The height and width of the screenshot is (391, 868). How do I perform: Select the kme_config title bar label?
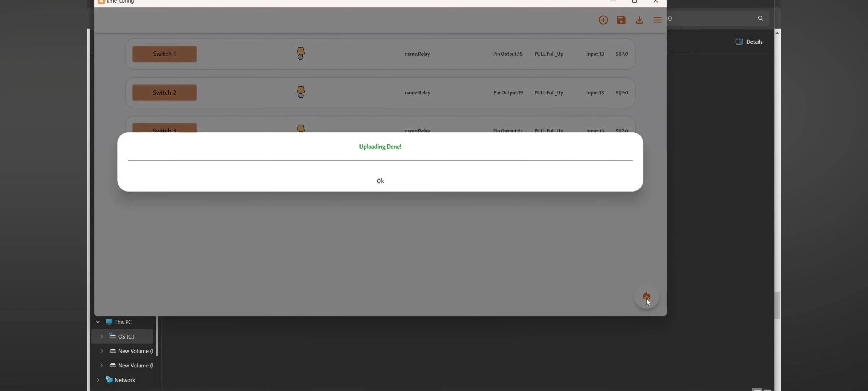[120, 2]
